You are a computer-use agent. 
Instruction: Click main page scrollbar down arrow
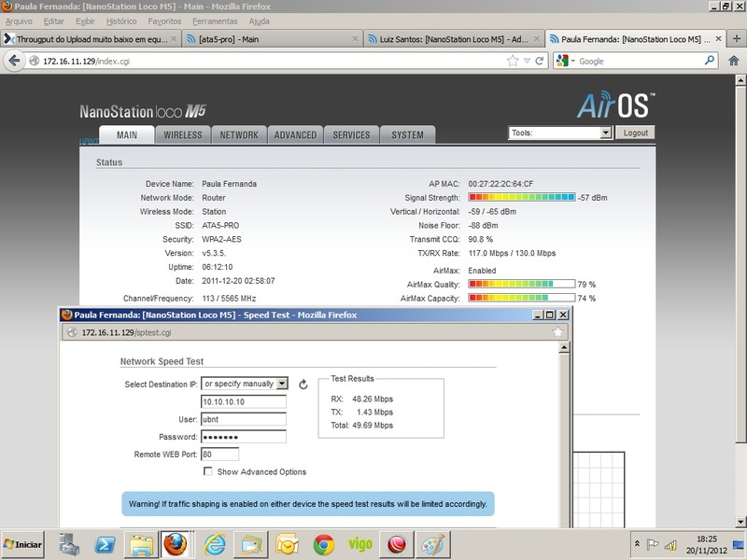click(740, 522)
